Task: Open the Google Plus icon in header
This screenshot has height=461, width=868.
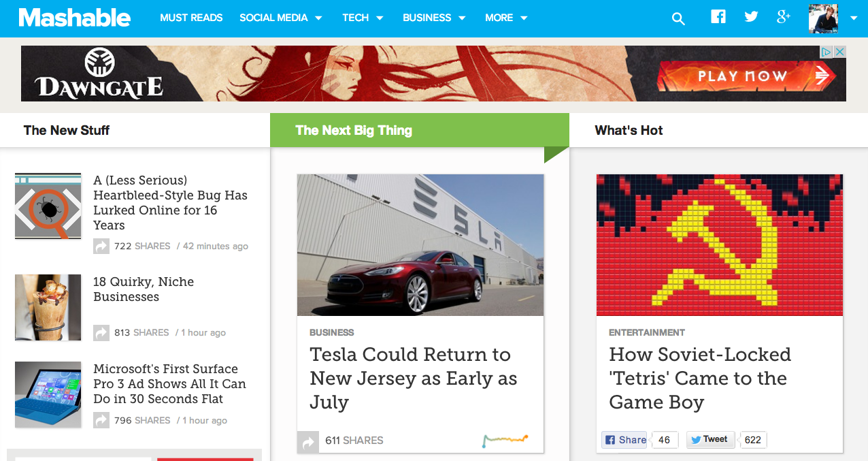Action: 784,16
